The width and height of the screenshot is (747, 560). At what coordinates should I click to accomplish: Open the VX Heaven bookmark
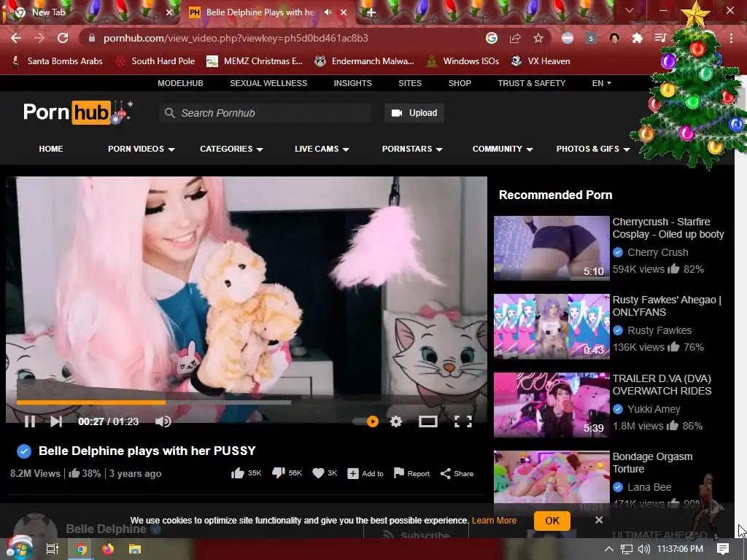(x=541, y=61)
